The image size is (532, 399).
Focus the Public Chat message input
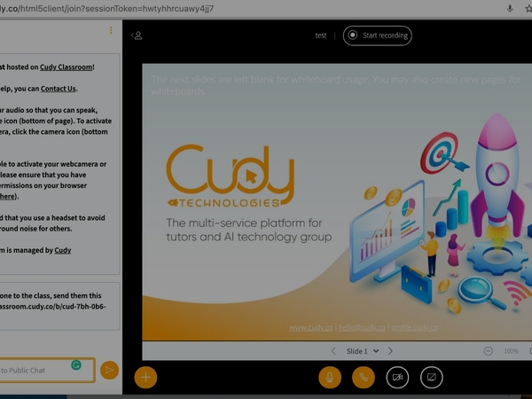click(46, 370)
